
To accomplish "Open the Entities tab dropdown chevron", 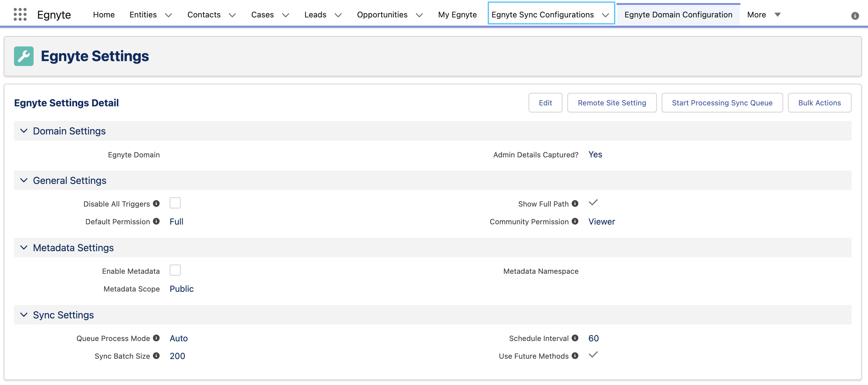I will (x=168, y=15).
